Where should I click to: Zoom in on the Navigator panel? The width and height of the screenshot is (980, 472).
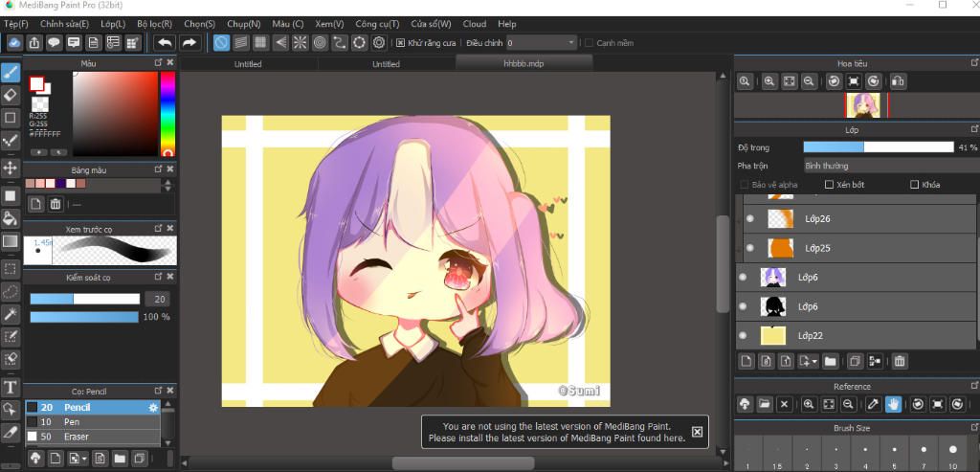769,81
